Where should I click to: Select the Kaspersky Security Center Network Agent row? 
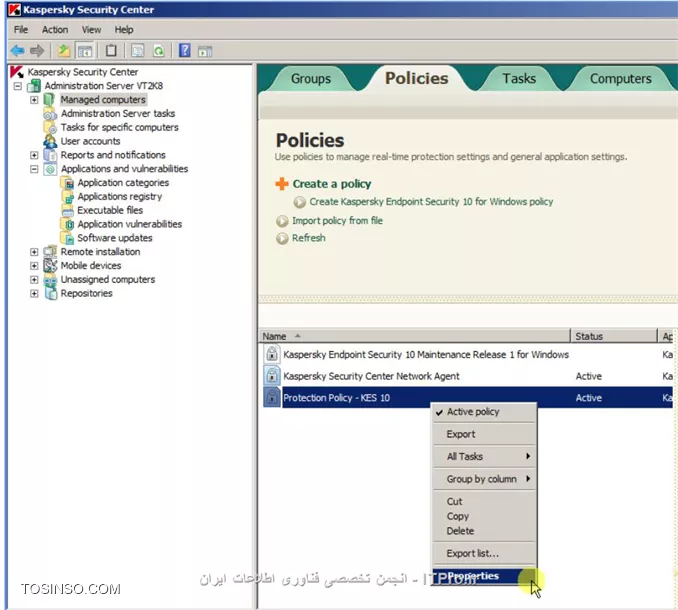point(468,376)
